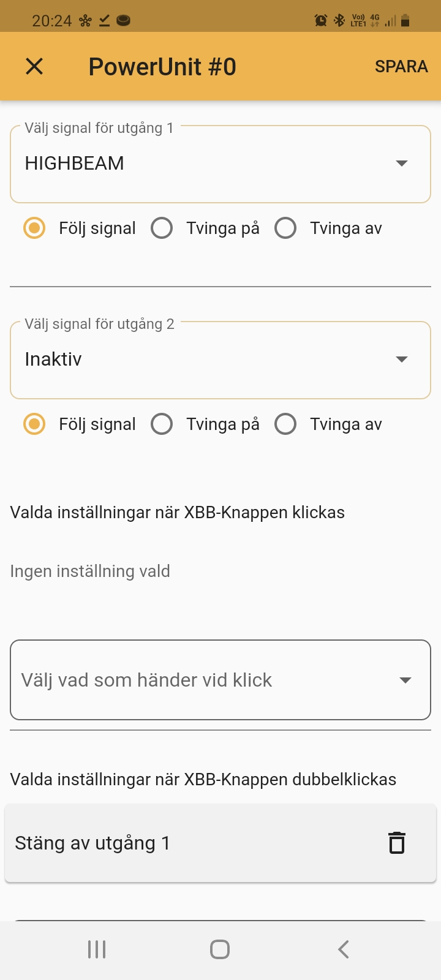Open the signal dropdown for utgång 1

click(x=221, y=164)
